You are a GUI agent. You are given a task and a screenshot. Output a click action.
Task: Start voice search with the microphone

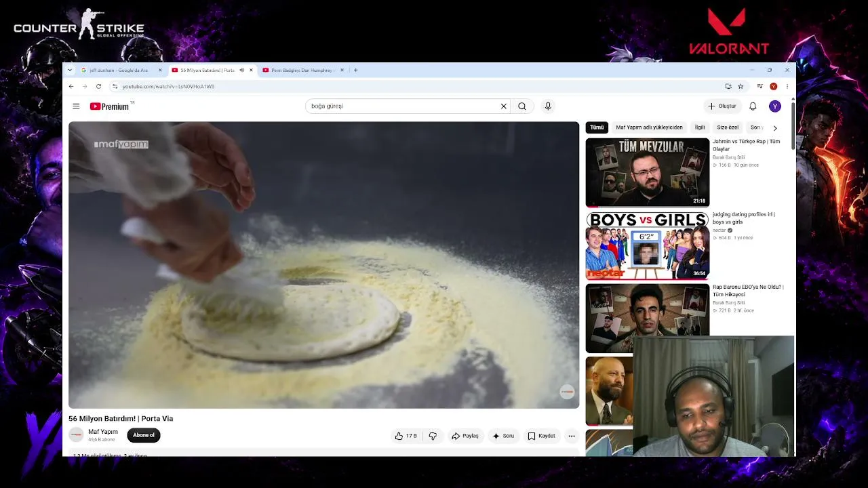pyautogui.click(x=548, y=106)
